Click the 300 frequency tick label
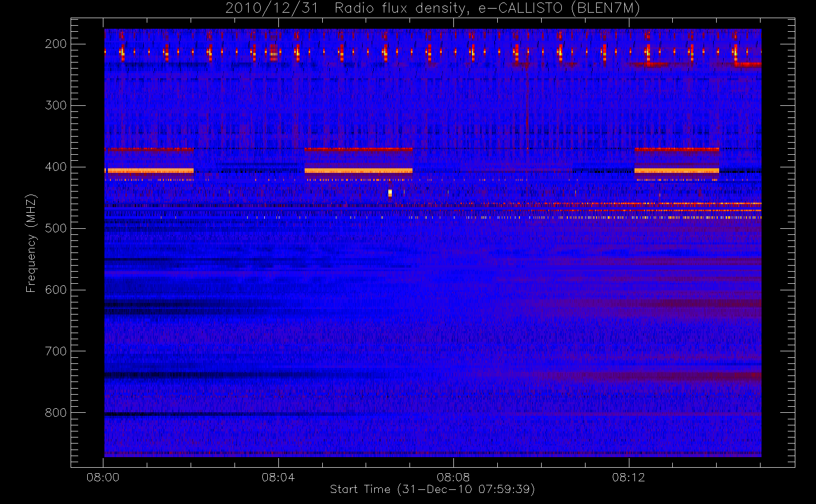 55,105
